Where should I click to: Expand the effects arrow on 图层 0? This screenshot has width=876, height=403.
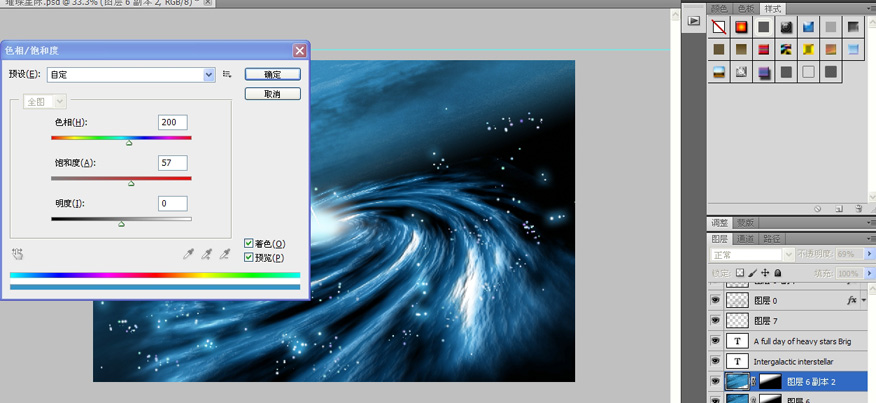pos(864,300)
